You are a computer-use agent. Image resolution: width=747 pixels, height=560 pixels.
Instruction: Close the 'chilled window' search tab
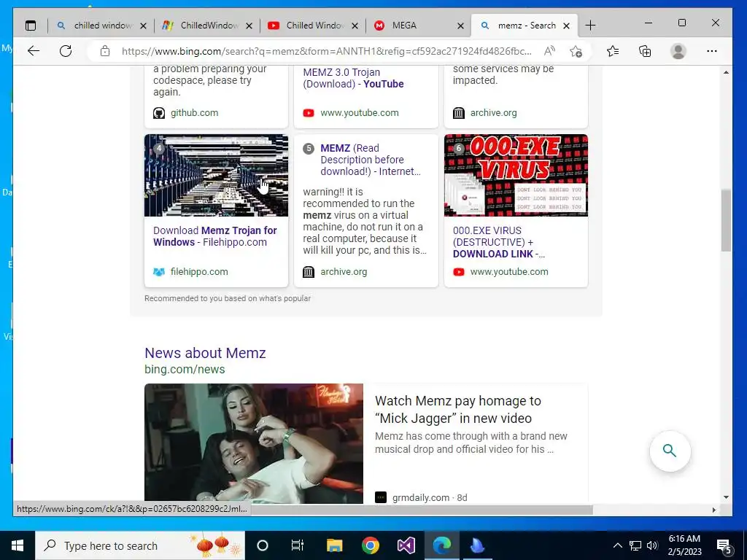143,26
